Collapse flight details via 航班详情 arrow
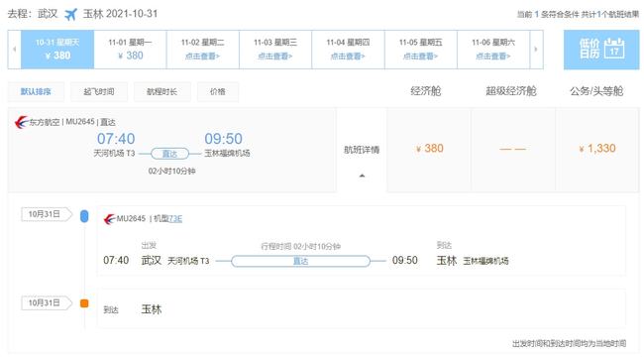 [x=362, y=177]
